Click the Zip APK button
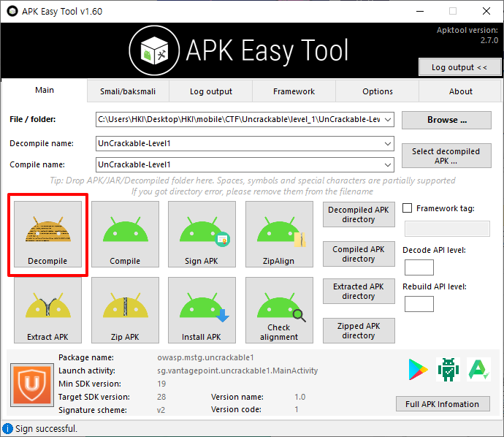The width and height of the screenshot is (504, 437). tap(125, 311)
